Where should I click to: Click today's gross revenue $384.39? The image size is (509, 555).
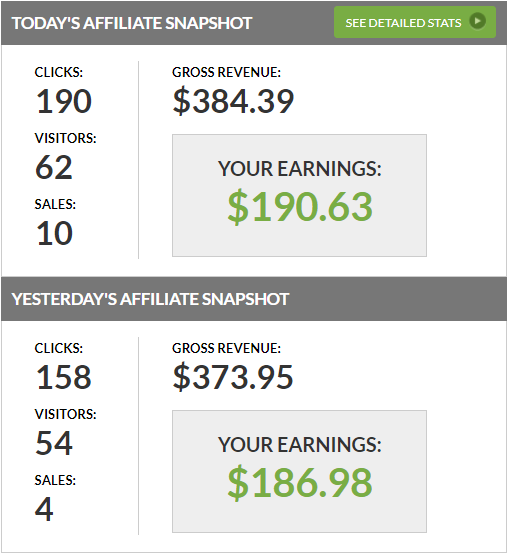[x=233, y=102]
